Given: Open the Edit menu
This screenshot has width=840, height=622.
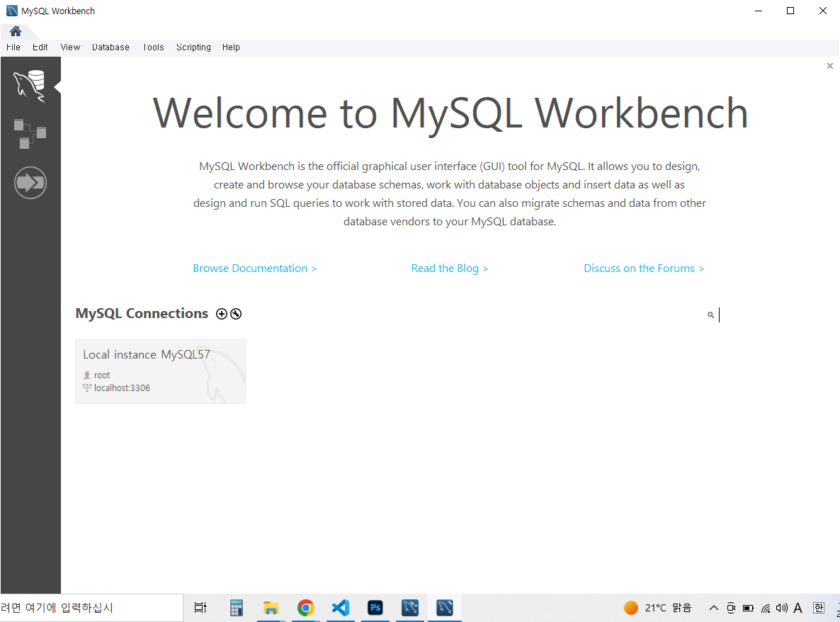Looking at the screenshot, I should click(40, 47).
